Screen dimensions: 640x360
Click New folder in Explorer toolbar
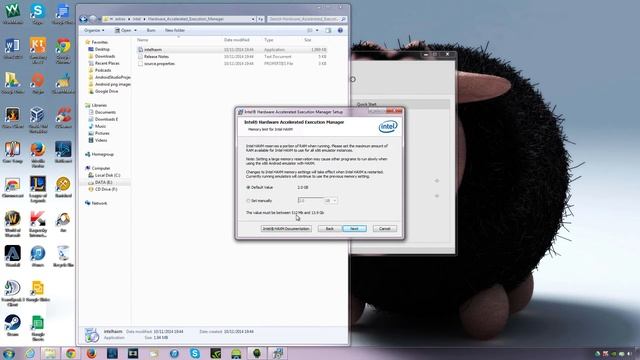click(175, 31)
